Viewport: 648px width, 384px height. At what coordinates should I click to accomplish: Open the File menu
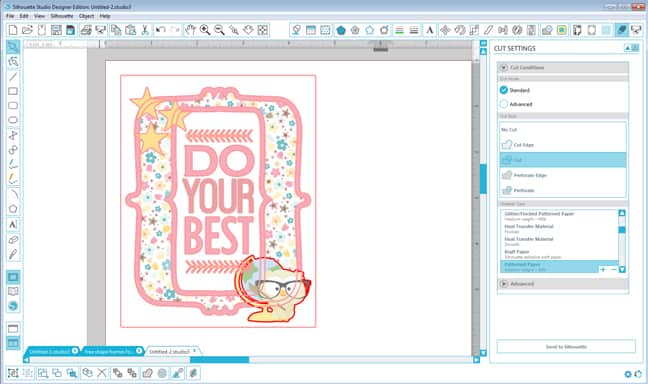point(10,16)
